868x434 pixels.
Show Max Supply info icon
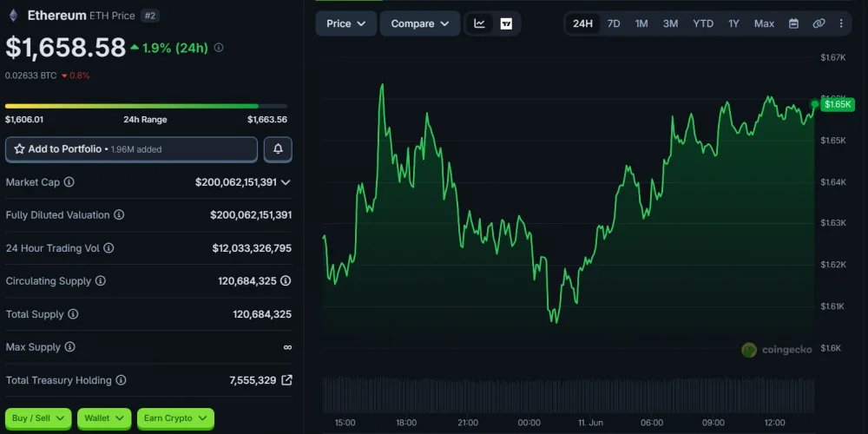69,347
